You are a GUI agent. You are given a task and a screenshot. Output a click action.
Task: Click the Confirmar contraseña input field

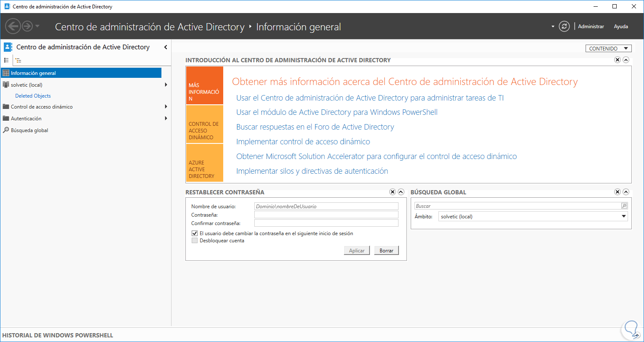click(326, 223)
